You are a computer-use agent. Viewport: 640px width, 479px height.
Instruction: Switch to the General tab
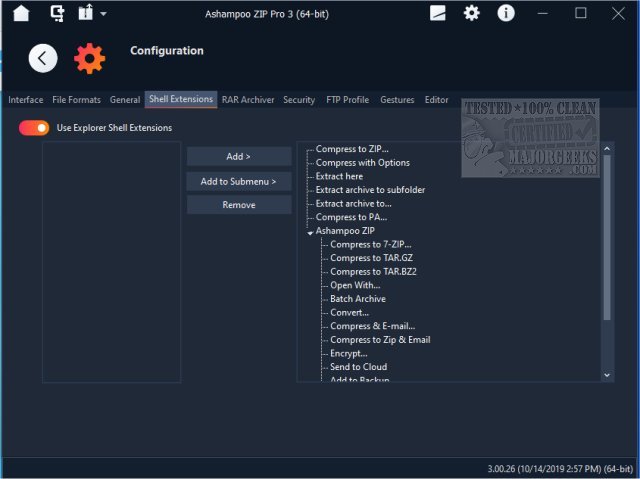124,100
